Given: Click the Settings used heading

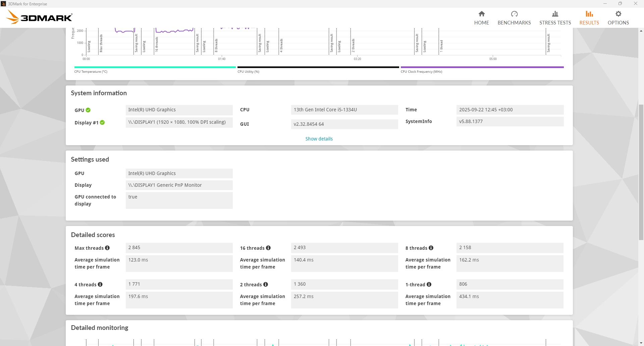Looking at the screenshot, I should point(90,160).
